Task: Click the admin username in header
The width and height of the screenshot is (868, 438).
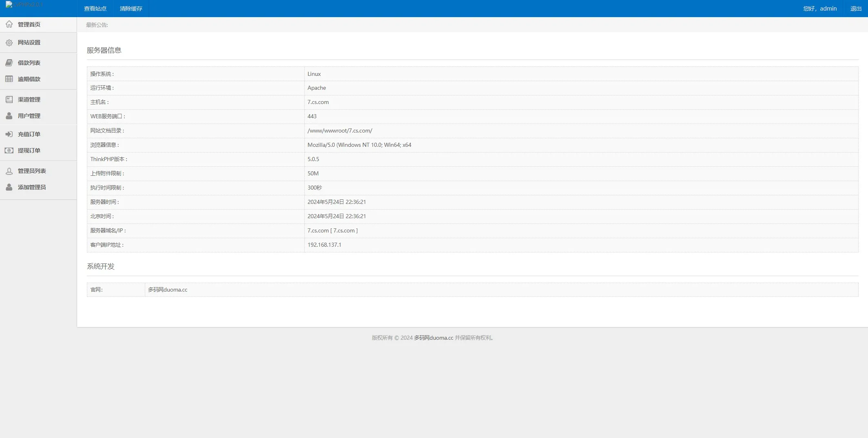Action: (828, 9)
